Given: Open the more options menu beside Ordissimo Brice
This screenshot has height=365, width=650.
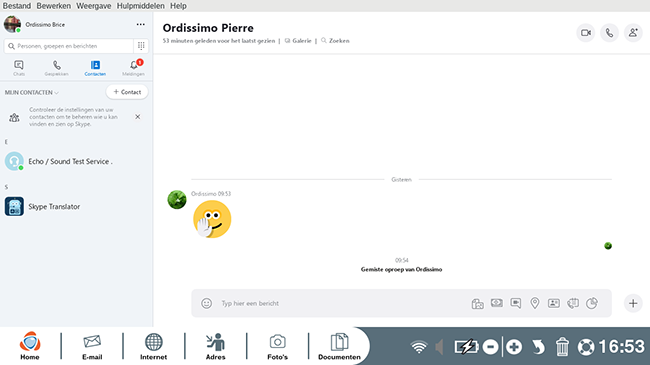Looking at the screenshot, I should click(141, 24).
